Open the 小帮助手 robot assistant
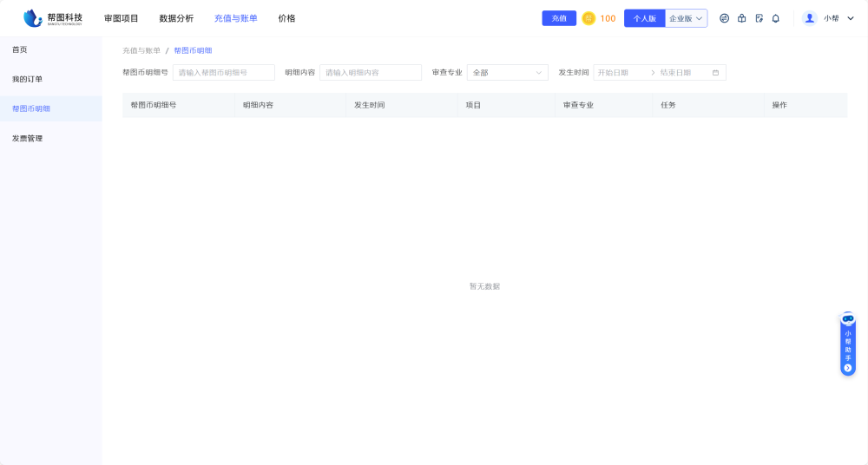This screenshot has width=868, height=465. (848, 344)
